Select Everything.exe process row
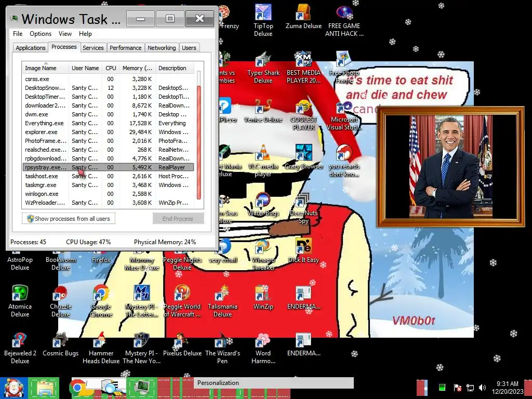 click(x=108, y=123)
